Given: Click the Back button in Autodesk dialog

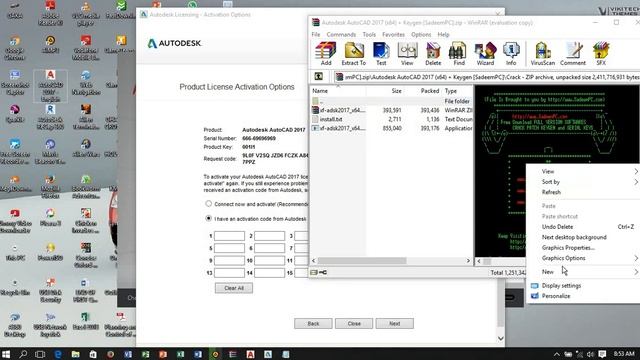Looking at the screenshot, I should pos(313,323).
